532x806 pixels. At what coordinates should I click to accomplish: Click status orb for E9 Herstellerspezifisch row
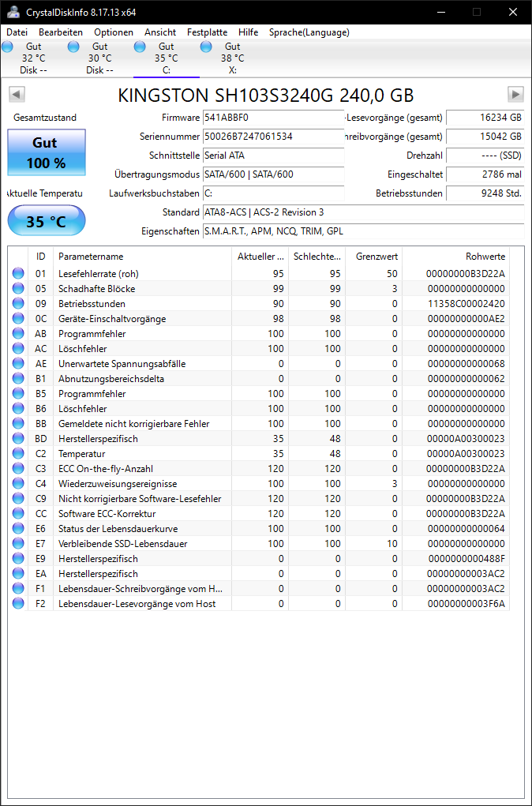click(18, 558)
